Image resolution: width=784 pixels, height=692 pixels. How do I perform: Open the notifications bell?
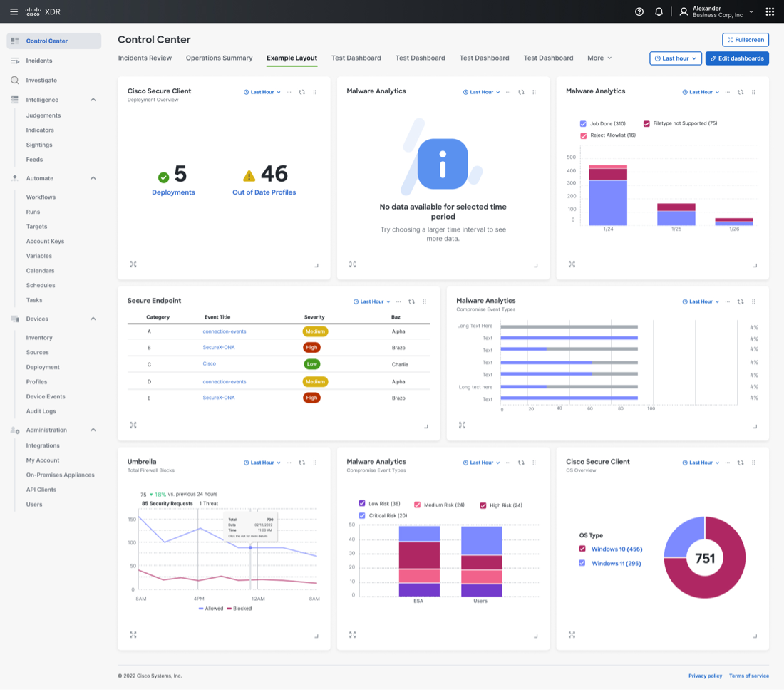pos(659,11)
